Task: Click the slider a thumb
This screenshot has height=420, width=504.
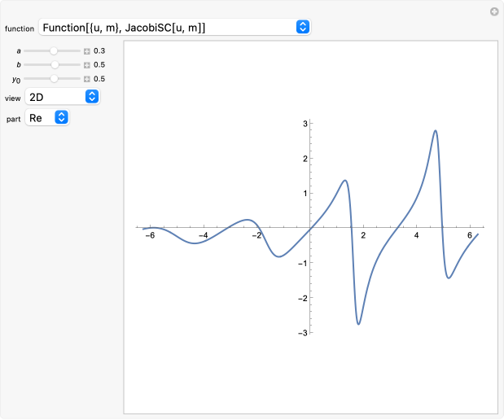Action: (54, 50)
